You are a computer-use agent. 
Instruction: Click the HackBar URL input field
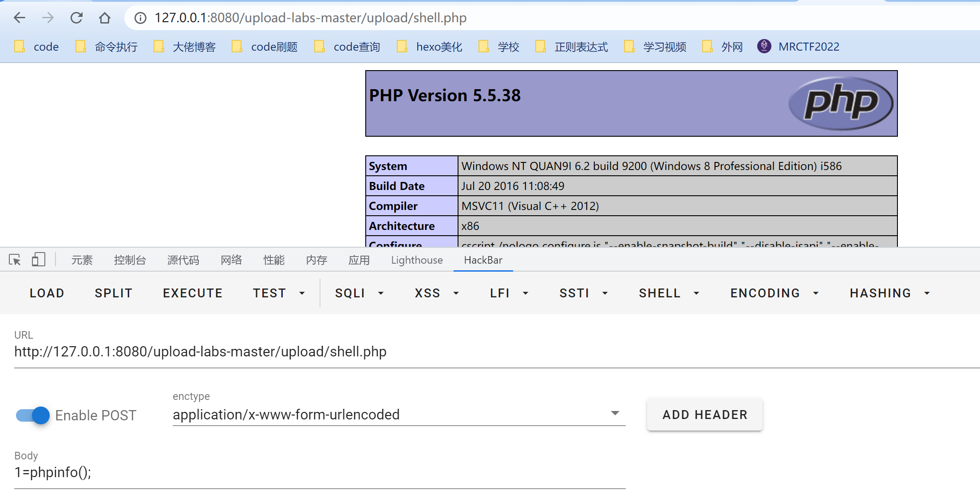point(488,352)
